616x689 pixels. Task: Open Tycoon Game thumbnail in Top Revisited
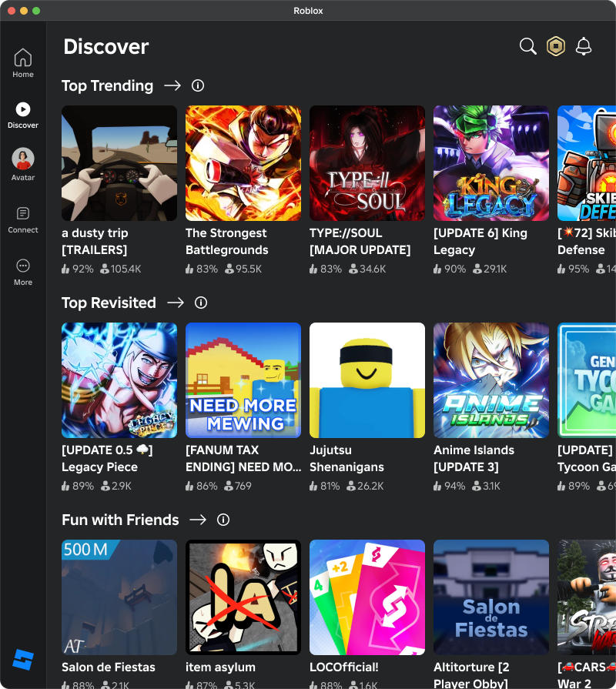point(587,380)
